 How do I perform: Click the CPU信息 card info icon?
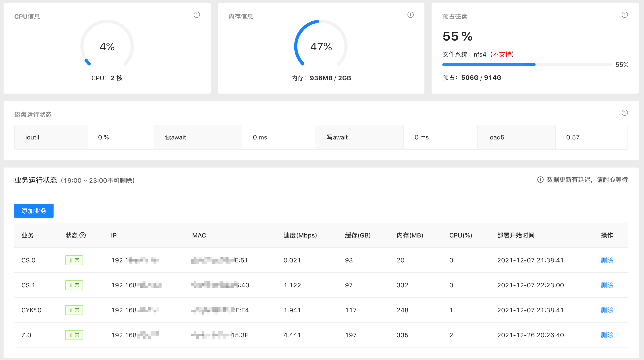[197, 15]
